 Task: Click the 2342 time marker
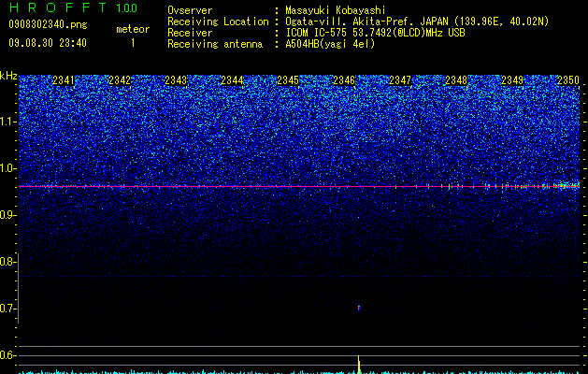click(120, 80)
